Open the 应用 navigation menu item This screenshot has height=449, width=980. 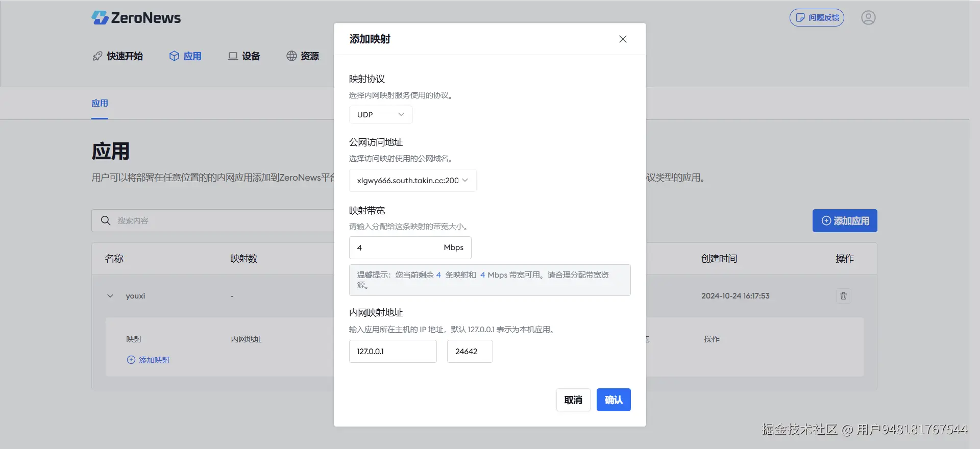tap(185, 56)
